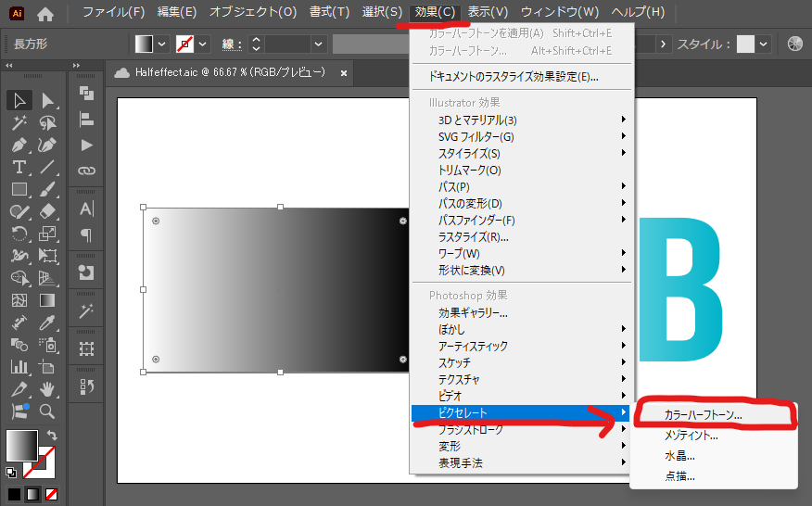This screenshot has height=506, width=812.
Task: Reset to default fill and stroke
Action: (x=11, y=472)
